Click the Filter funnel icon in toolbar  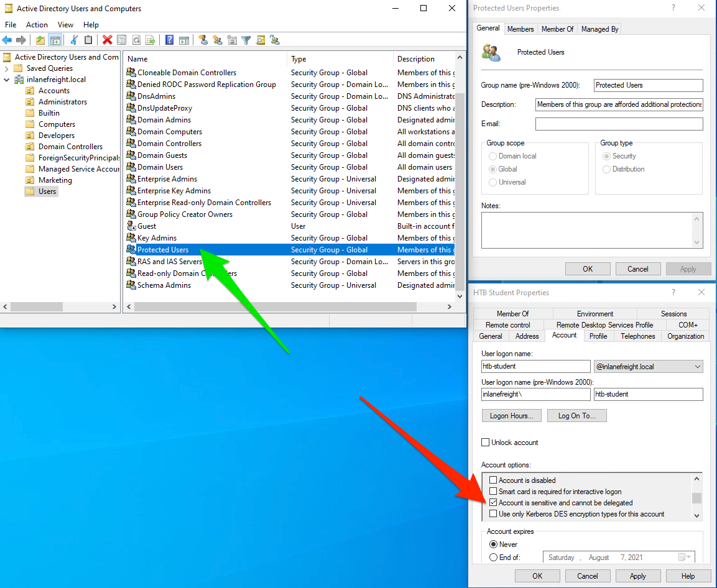click(246, 40)
